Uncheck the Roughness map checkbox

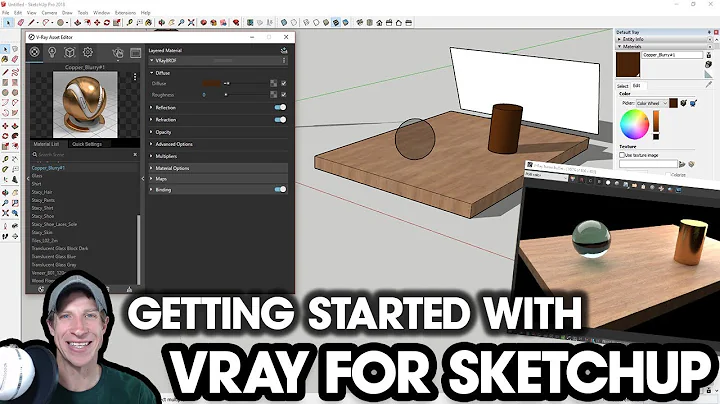click(284, 95)
